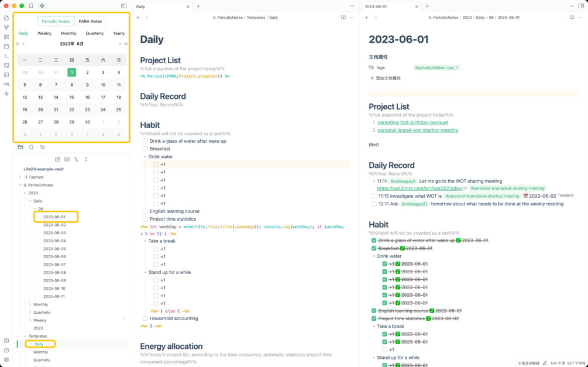Click the tags pane icon in the sidebar
Image resolution: width=588 pixels, height=367 pixels.
tap(42, 147)
